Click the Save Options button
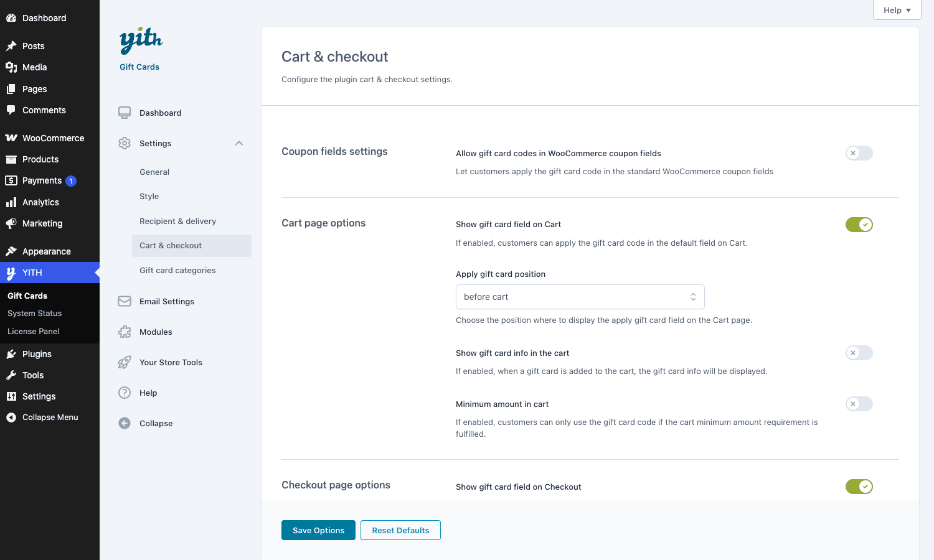 pyautogui.click(x=318, y=530)
